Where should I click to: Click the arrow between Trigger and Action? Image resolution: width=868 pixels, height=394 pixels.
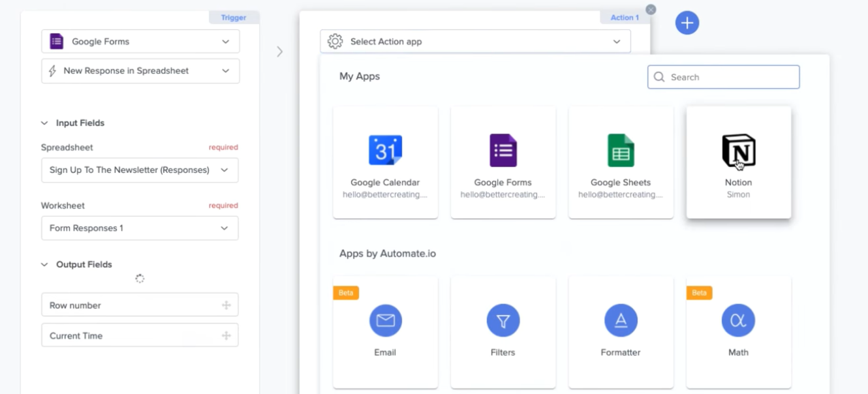279,51
